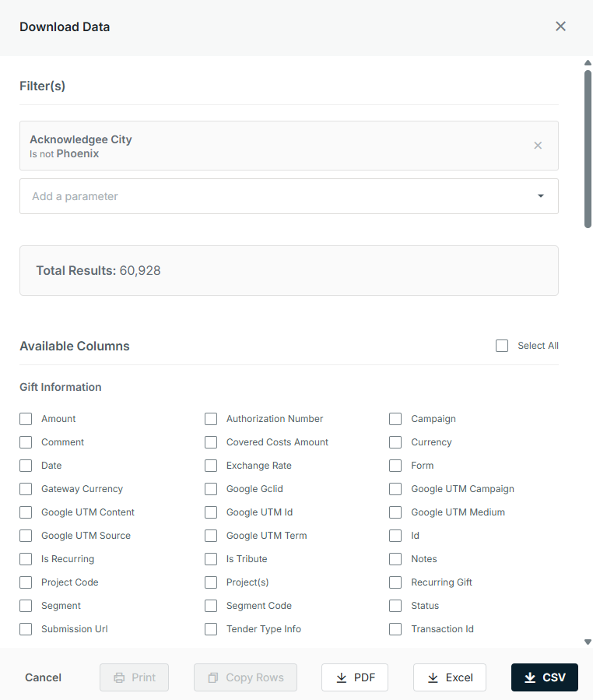Check the Tender Type Info column
Screen dimensions: 593x700
point(211,629)
